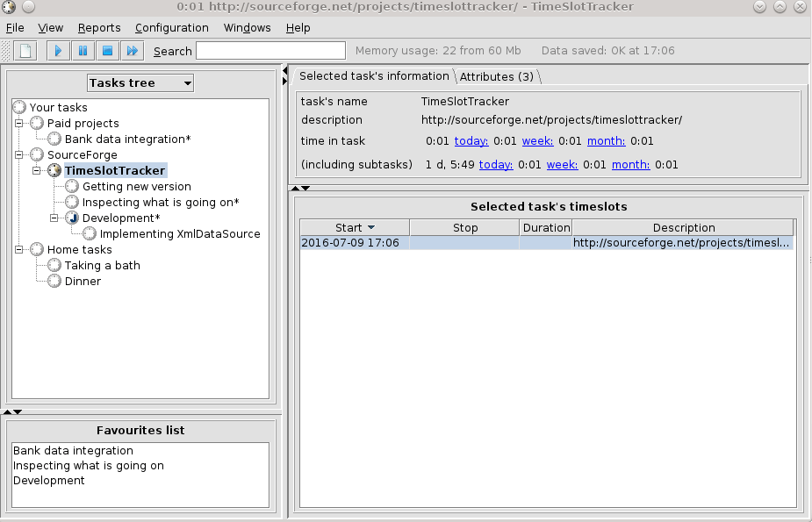Select Getting new version task

tap(137, 186)
